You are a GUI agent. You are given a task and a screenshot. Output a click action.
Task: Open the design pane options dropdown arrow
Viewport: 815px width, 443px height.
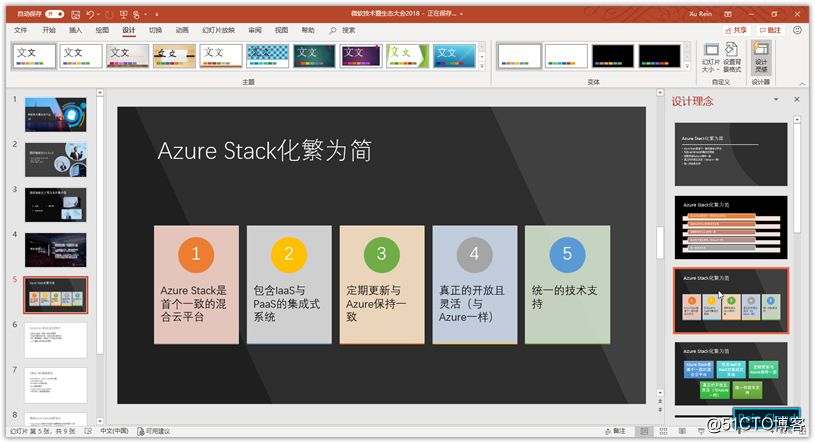coord(776,99)
